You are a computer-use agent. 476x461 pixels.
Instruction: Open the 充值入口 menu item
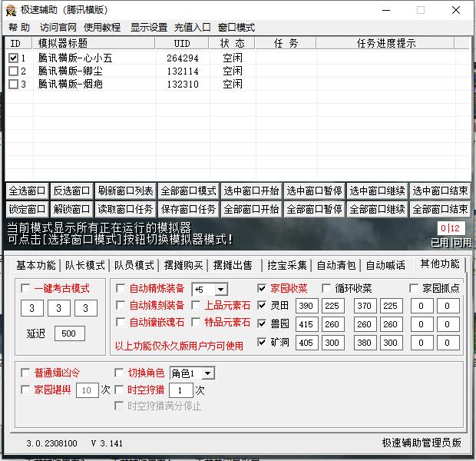point(193,28)
